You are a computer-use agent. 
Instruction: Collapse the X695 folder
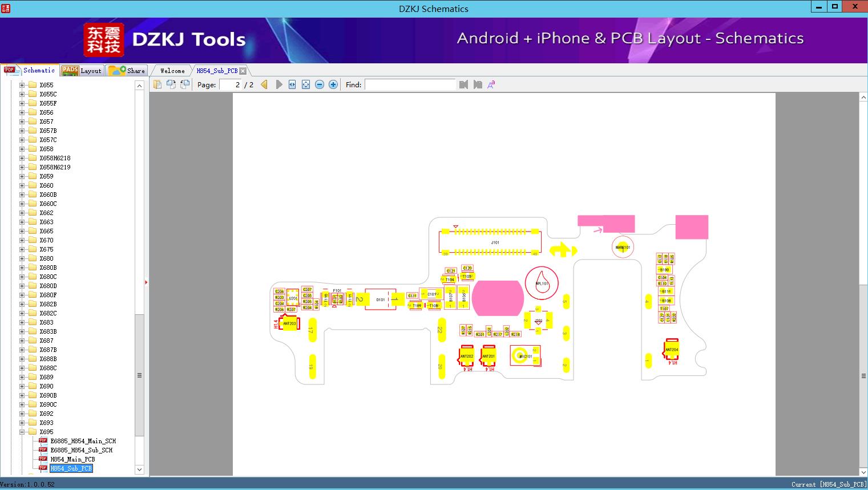click(x=22, y=432)
